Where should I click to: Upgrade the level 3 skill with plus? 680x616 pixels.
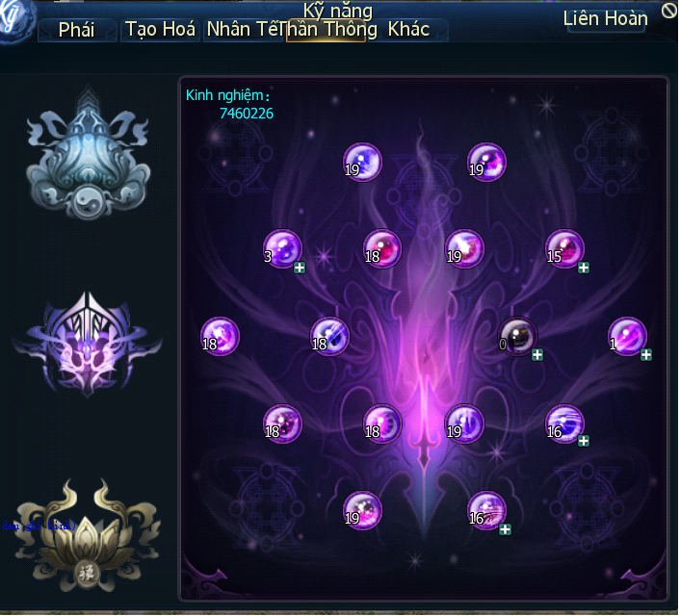pyautogui.click(x=300, y=268)
